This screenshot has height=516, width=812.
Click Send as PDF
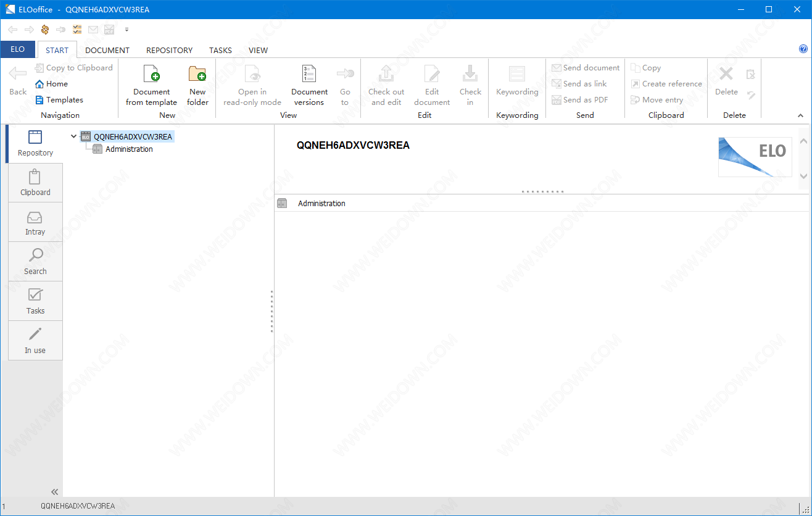(580, 100)
